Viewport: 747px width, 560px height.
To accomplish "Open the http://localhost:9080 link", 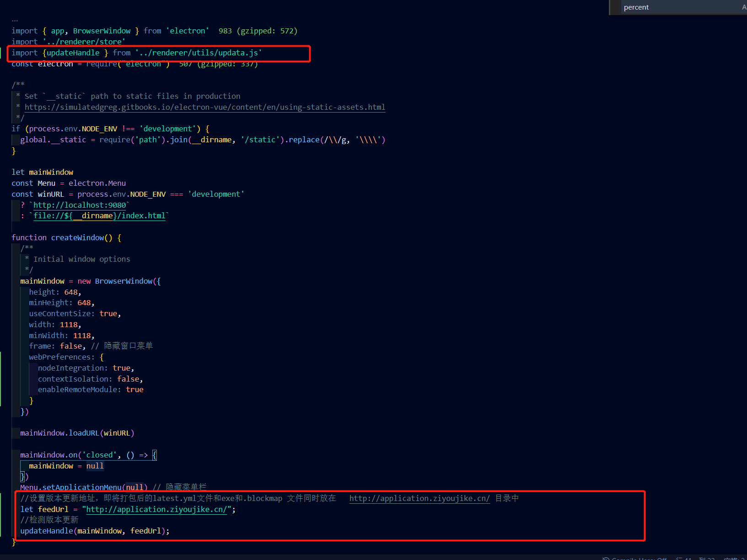I will coord(80,205).
